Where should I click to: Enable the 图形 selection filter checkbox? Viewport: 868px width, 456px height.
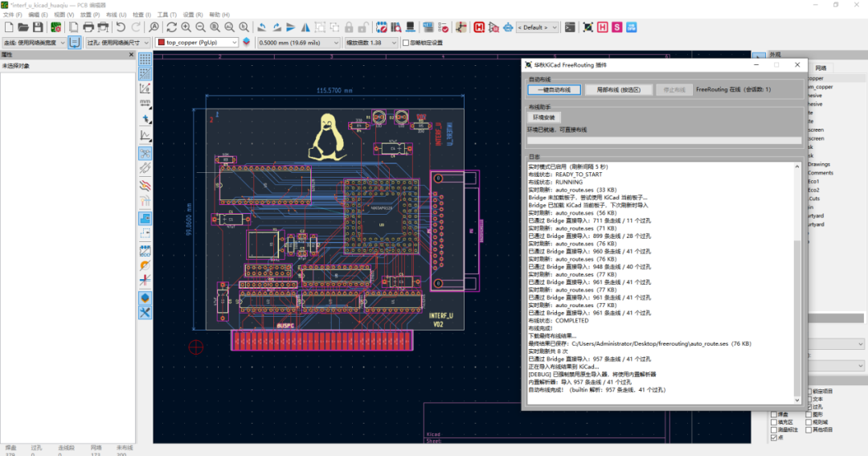click(x=809, y=414)
